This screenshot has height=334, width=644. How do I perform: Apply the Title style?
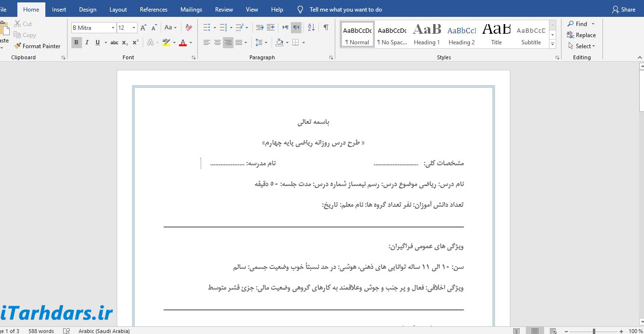496,34
